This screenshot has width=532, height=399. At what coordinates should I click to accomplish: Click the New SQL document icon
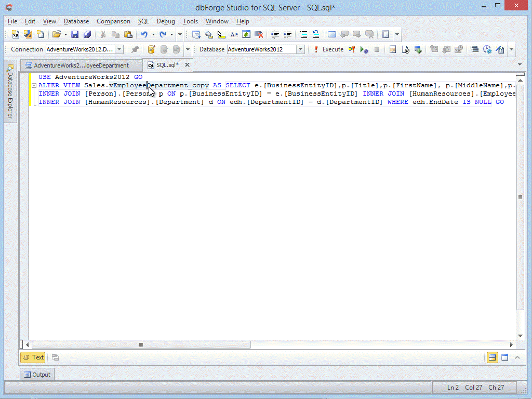point(16,35)
